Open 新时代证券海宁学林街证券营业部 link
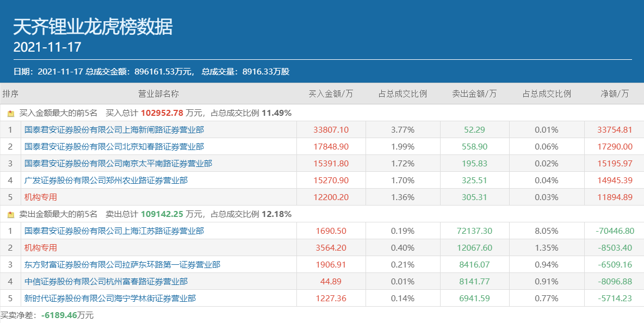The image size is (644, 323). point(110,299)
